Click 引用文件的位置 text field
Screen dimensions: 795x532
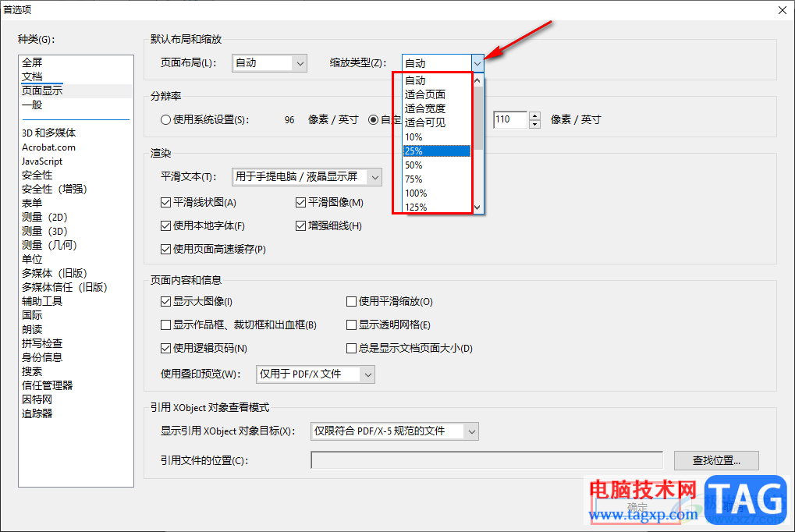[x=487, y=460]
